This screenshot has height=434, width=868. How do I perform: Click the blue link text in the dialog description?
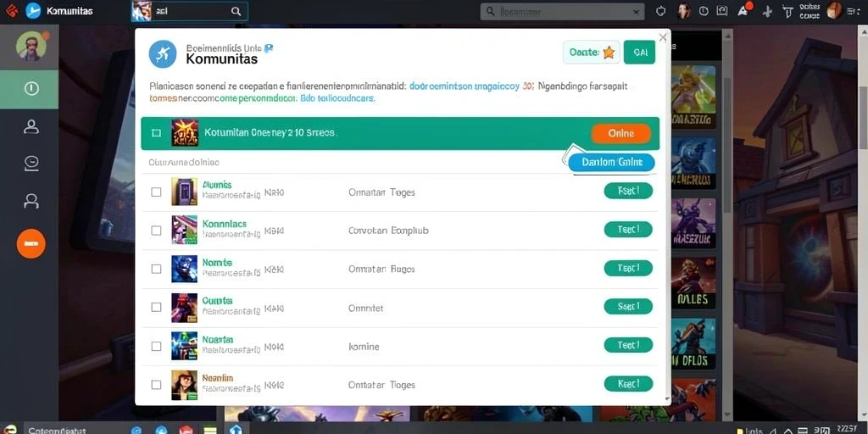click(464, 86)
